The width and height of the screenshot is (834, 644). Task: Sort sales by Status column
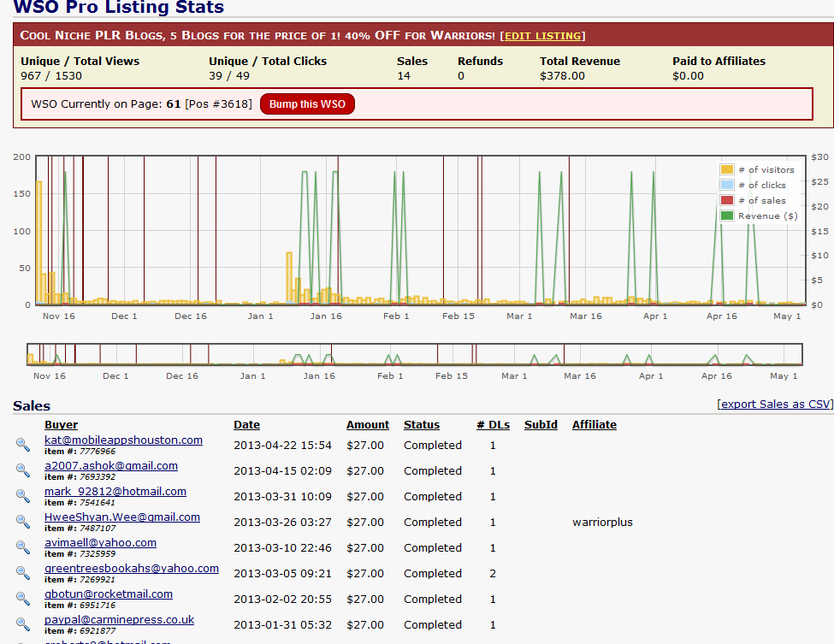coord(421,425)
